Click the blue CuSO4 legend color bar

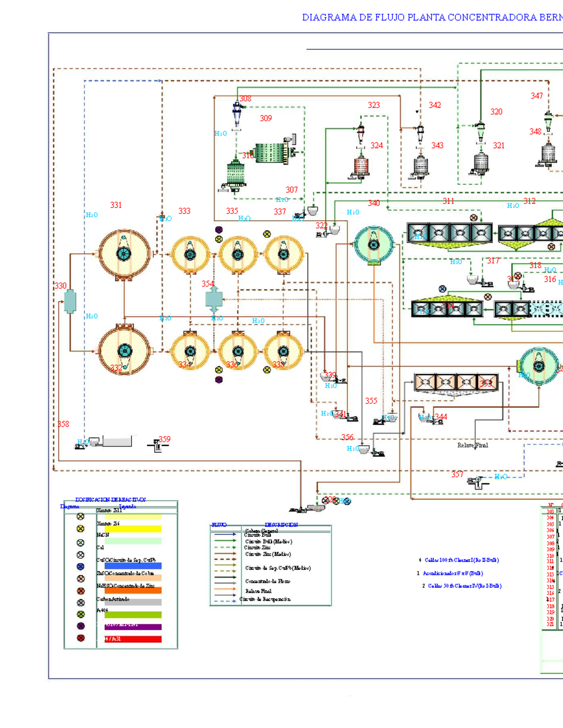[x=133, y=566]
